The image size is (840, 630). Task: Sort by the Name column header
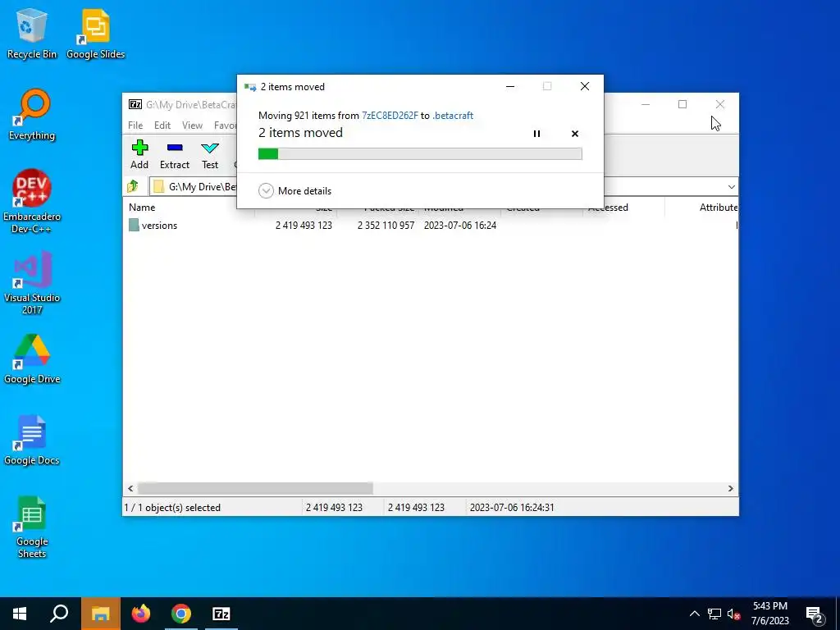pos(142,208)
